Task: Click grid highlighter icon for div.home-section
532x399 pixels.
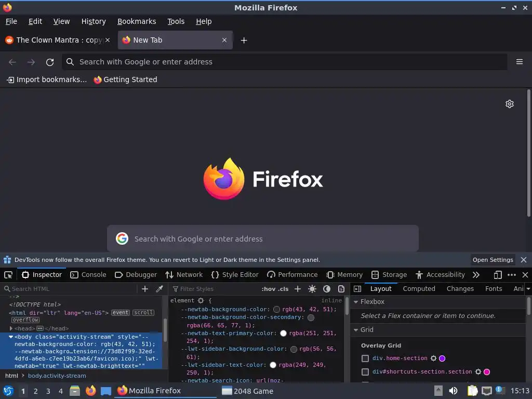Action: pos(433,358)
